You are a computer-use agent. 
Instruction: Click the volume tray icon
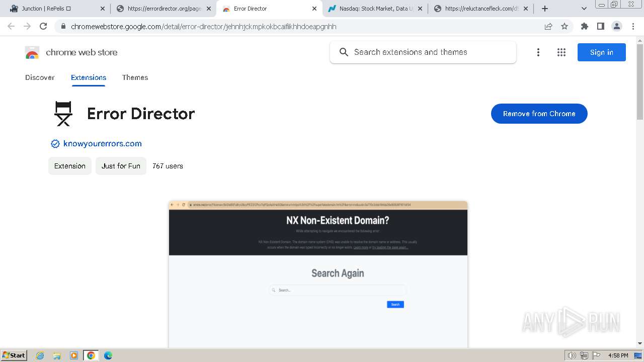(572, 355)
